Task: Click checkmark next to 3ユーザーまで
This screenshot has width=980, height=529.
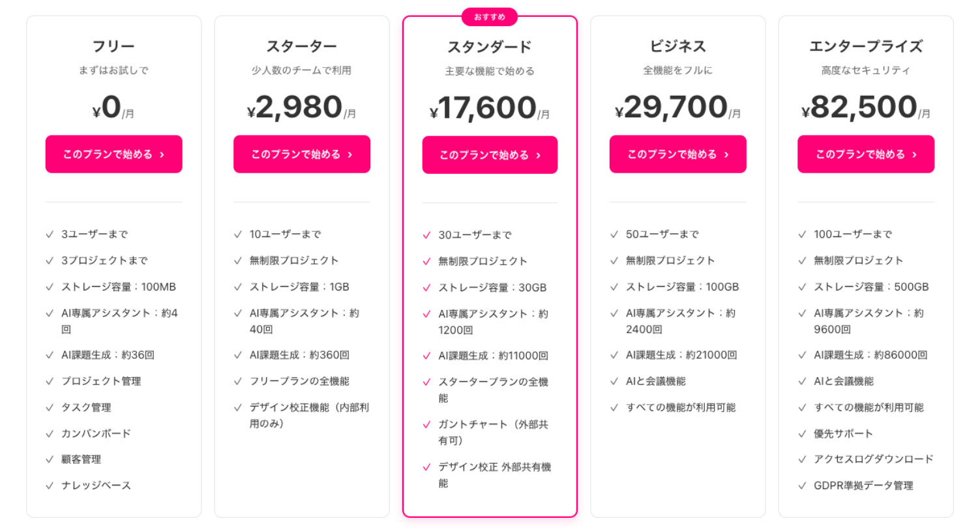Action: [x=50, y=235]
